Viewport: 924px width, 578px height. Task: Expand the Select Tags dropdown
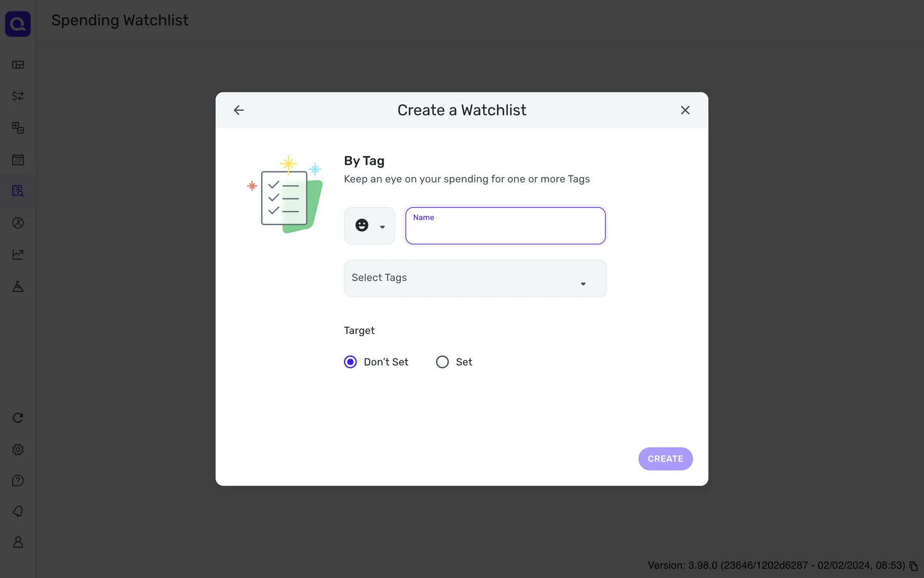tap(475, 278)
